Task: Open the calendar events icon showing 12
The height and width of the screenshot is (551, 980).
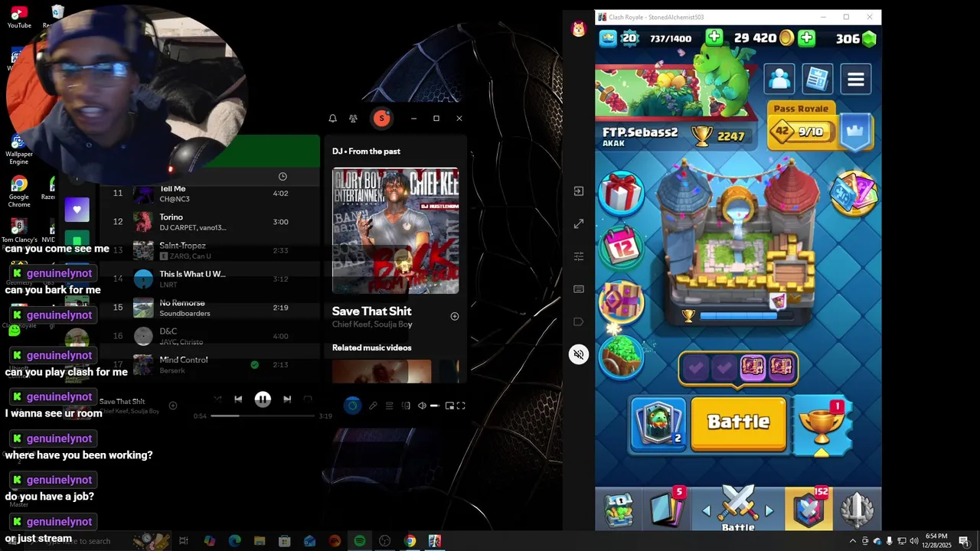Action: pos(622,247)
